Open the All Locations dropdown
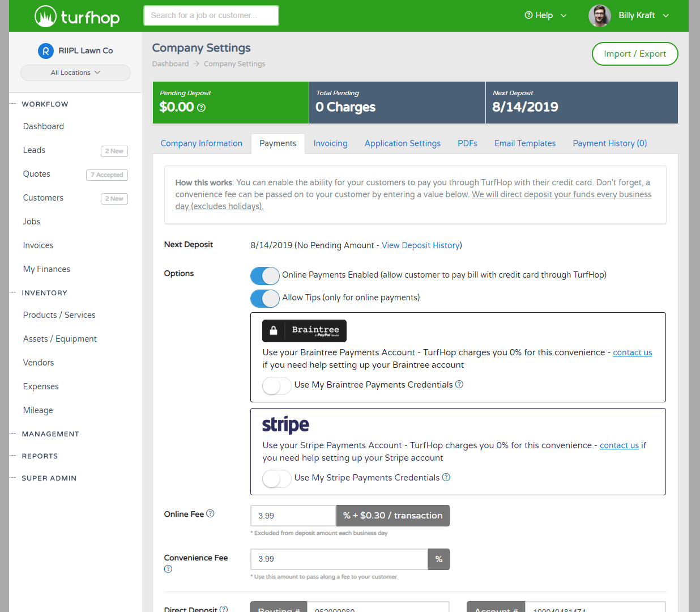 point(75,73)
